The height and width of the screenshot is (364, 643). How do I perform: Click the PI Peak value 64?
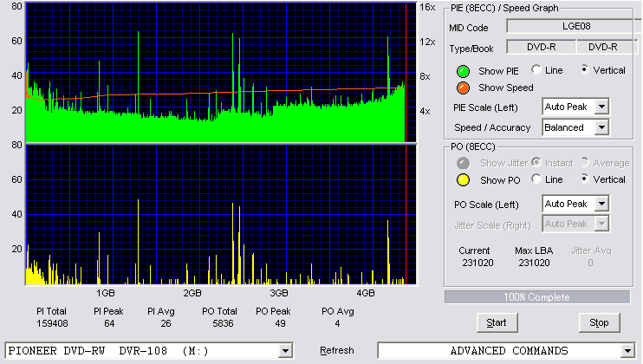click(x=109, y=324)
